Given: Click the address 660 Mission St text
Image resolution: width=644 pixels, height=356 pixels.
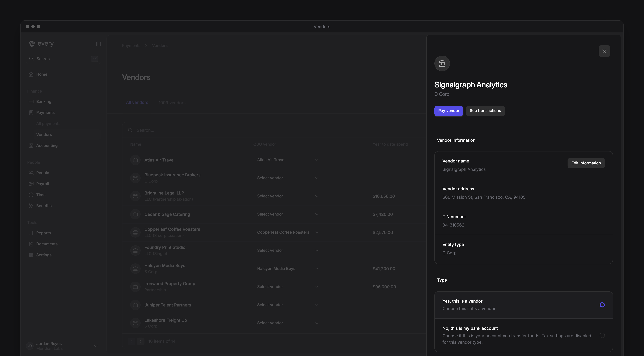Looking at the screenshot, I should pos(484,197).
